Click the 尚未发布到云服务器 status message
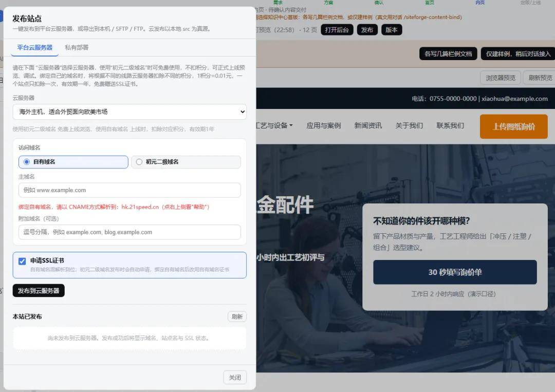 tap(129, 338)
